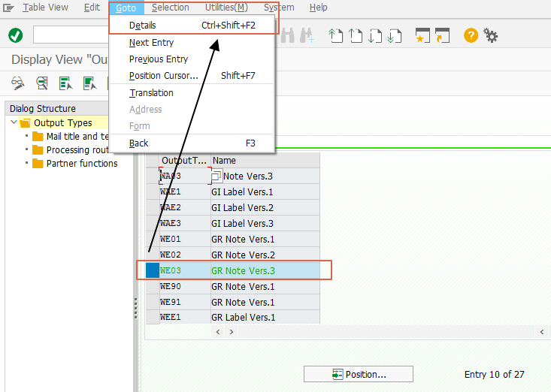
Task: Select Output Types tree item label
Action: point(63,123)
